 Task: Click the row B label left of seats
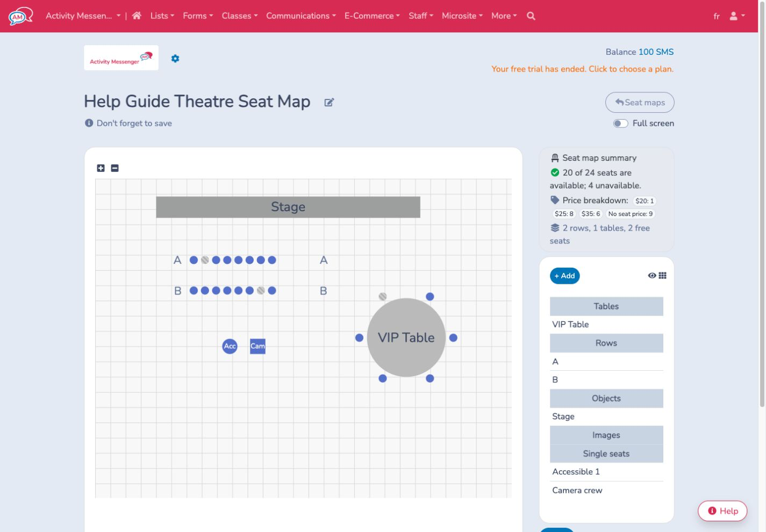[x=178, y=291]
